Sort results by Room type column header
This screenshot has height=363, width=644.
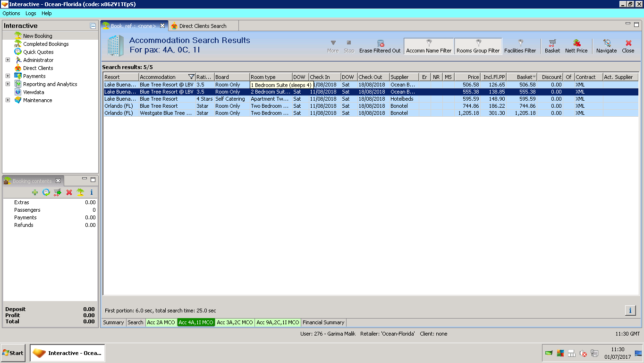tap(271, 77)
